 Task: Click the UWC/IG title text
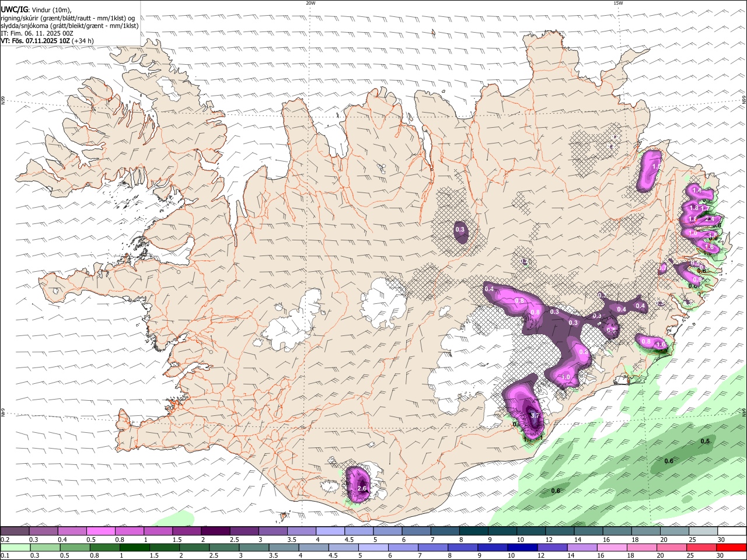tap(14, 10)
